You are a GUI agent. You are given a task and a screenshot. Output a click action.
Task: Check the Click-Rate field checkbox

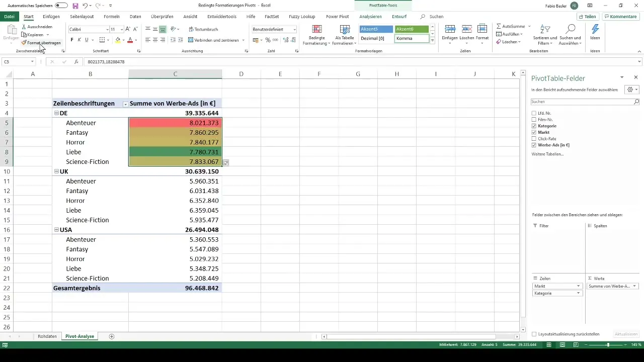click(534, 138)
